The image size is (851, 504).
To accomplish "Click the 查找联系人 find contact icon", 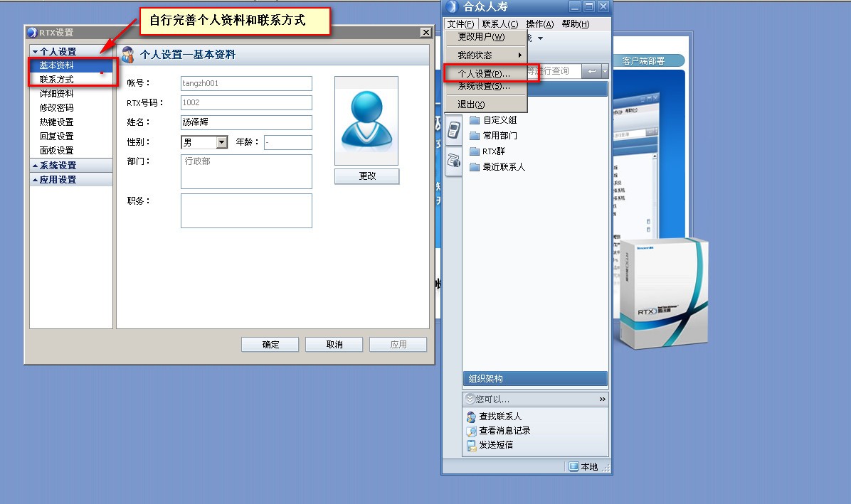I will [x=471, y=417].
